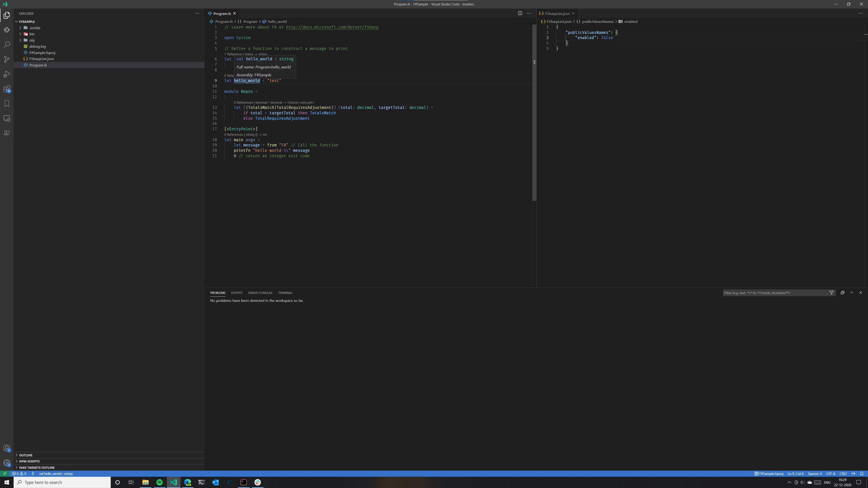Open the Search view

coord(7,45)
